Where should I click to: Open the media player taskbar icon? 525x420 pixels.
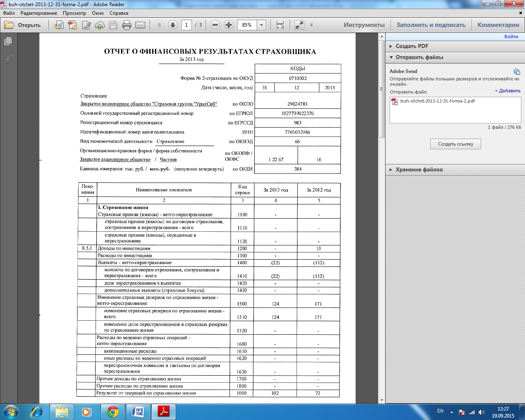(x=86, y=411)
